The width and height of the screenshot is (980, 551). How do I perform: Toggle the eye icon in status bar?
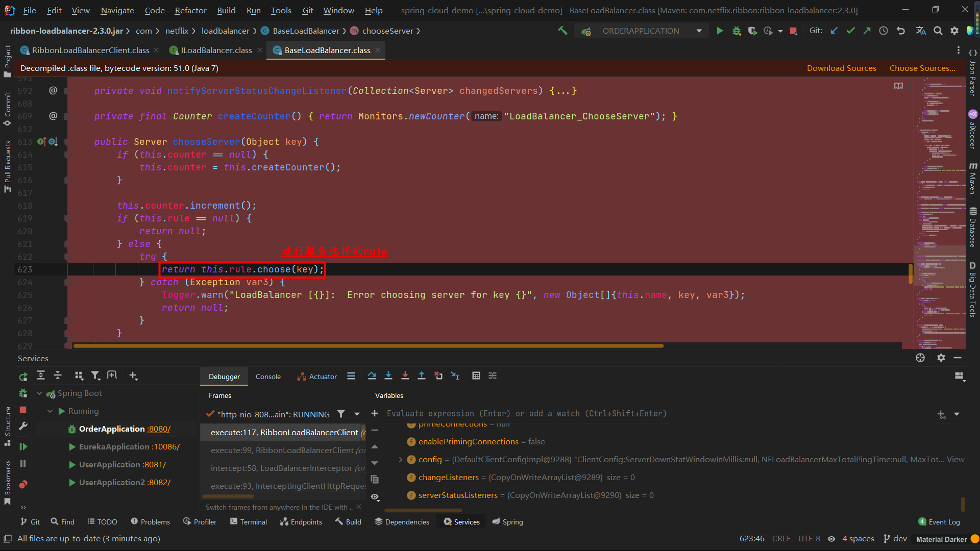(x=831, y=539)
